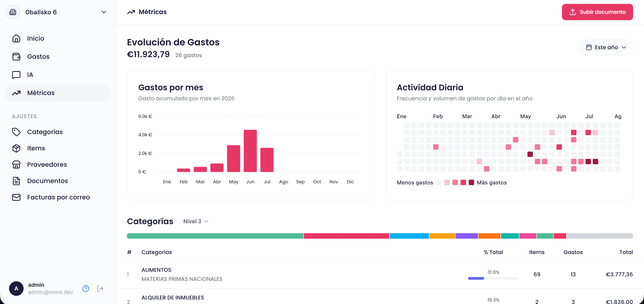This screenshot has width=644, height=304.
Task: Click the Métricas trend icon in sidebar
Action: [x=16, y=93]
